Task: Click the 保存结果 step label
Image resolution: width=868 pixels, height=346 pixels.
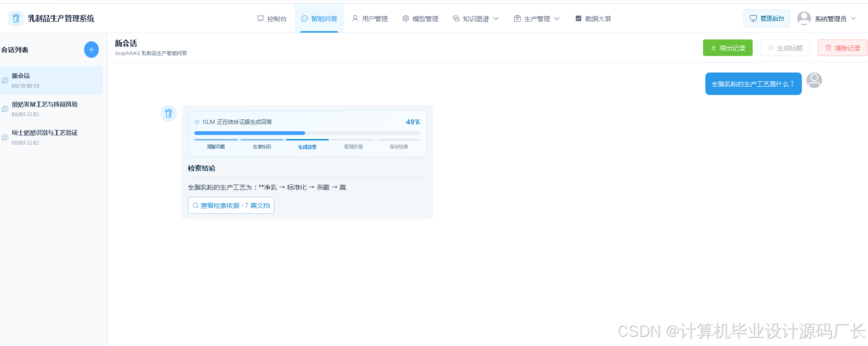Action: click(x=399, y=147)
